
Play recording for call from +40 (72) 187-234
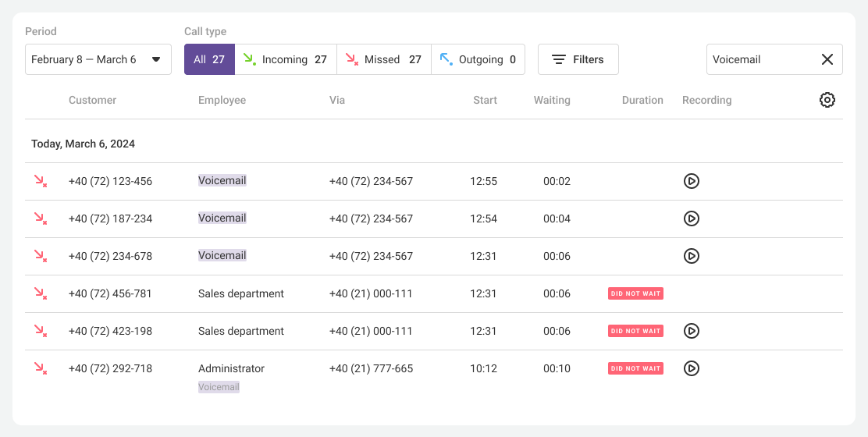(691, 218)
